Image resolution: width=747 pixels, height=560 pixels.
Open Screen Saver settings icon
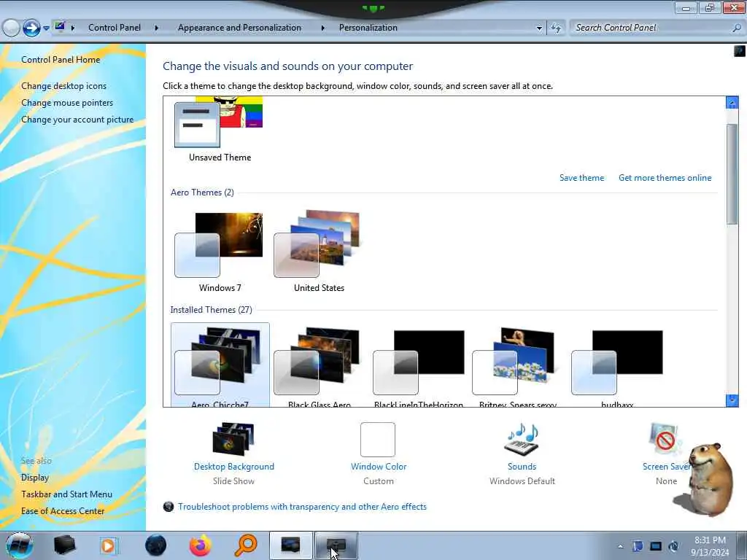(665, 440)
